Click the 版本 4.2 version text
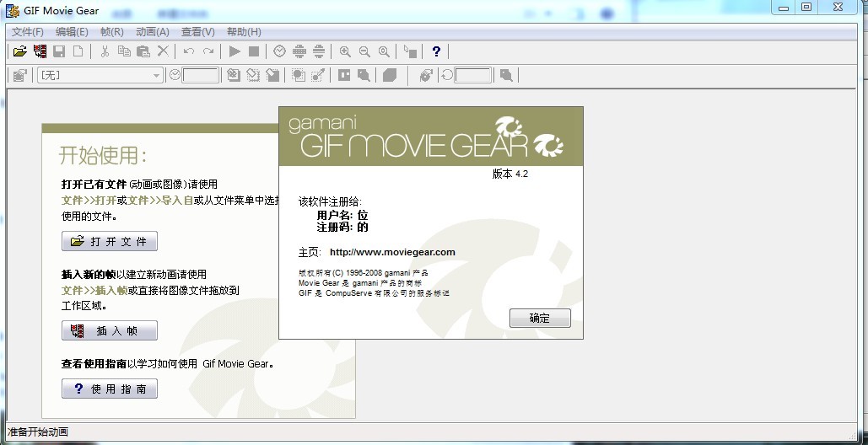The image size is (868, 445). tap(510, 174)
